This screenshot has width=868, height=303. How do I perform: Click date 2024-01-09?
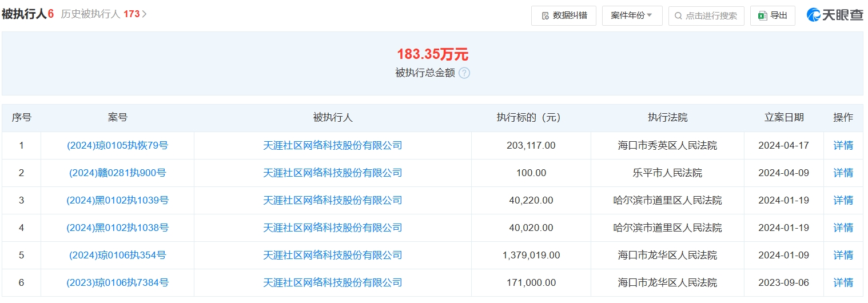pyautogui.click(x=784, y=256)
